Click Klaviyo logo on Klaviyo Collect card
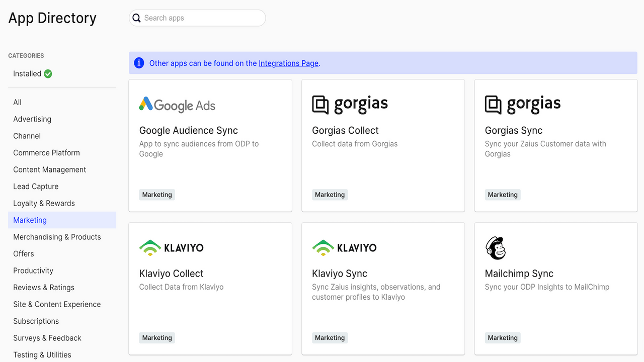Viewport: 644px width, 362px height. (x=171, y=247)
